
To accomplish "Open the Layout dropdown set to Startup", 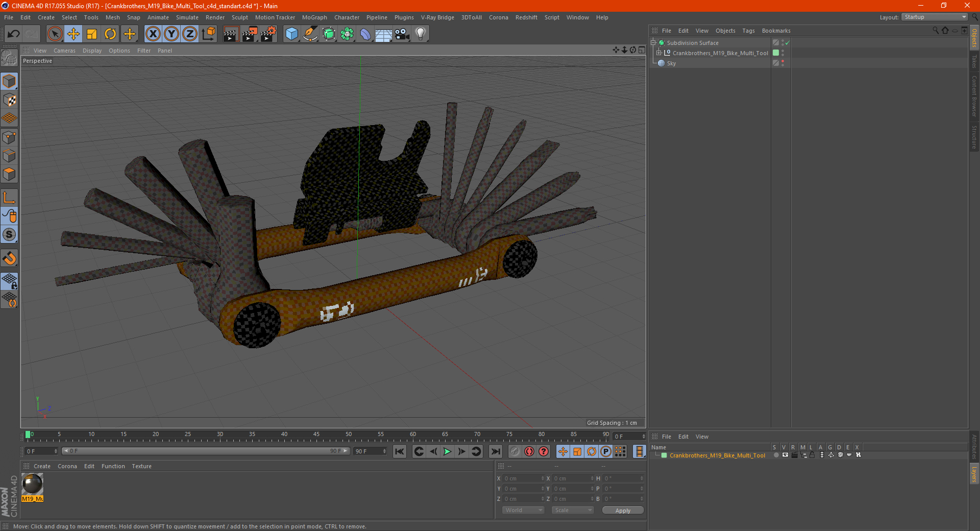I will coord(935,17).
